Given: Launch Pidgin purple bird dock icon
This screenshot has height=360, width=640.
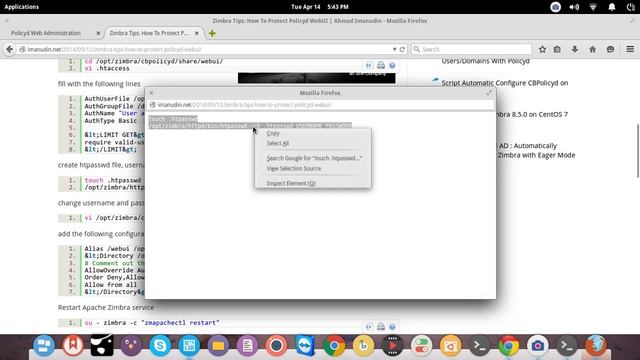Looking at the screenshot, I should 131,346.
